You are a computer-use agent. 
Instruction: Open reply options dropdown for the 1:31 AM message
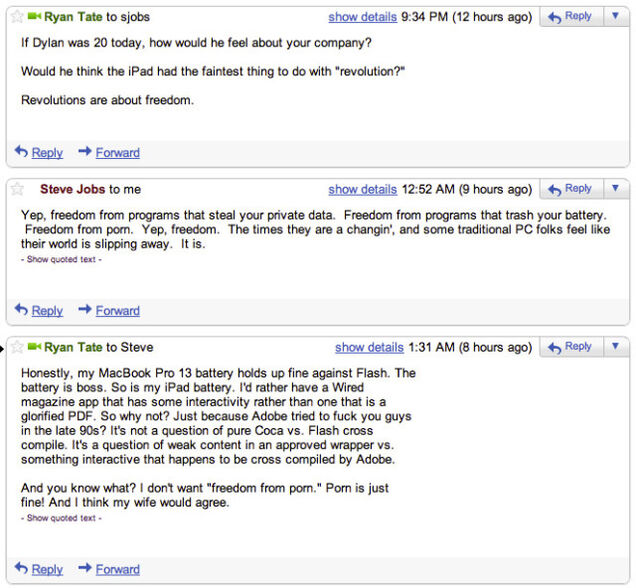615,347
